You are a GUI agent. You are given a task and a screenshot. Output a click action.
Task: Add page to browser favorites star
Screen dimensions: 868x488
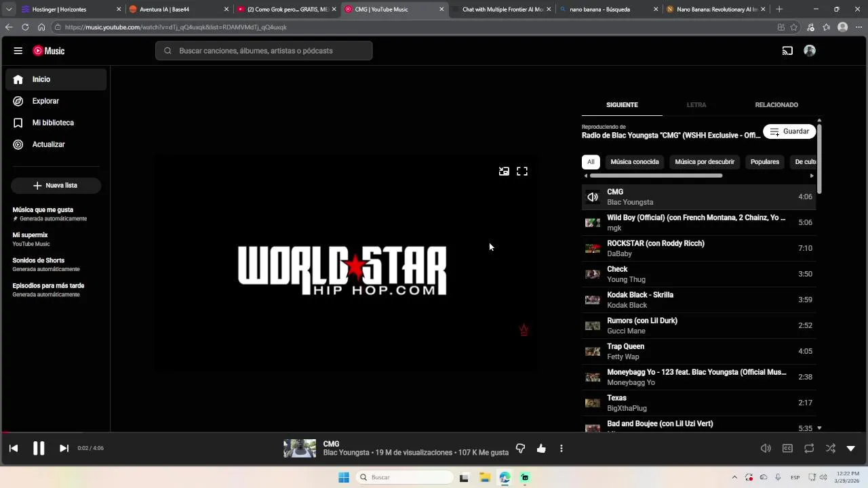click(794, 27)
